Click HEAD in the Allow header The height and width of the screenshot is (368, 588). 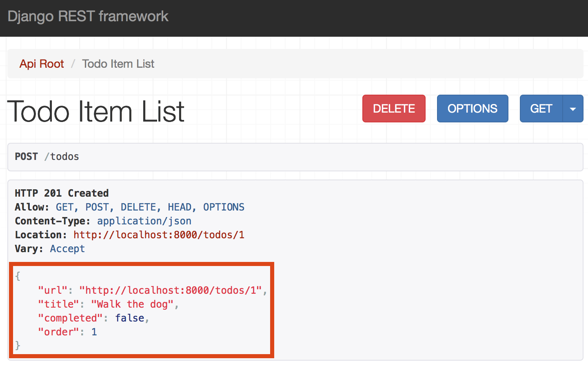[179, 207]
